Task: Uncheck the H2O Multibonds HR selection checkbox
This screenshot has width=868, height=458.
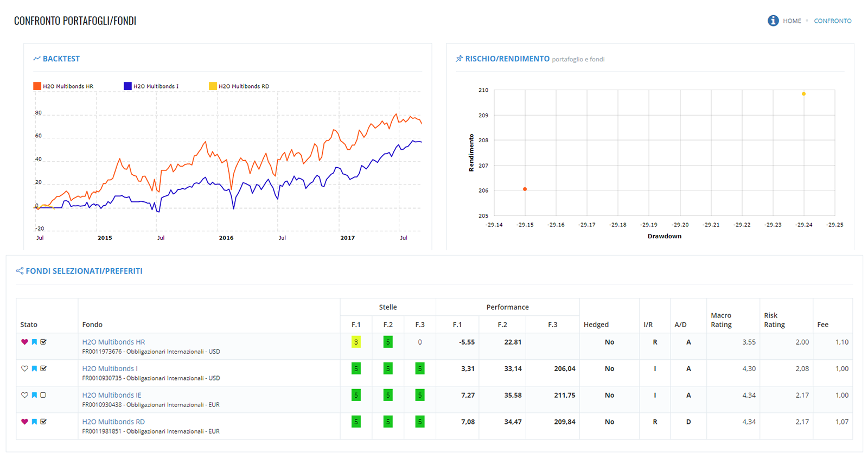Action: tap(43, 342)
